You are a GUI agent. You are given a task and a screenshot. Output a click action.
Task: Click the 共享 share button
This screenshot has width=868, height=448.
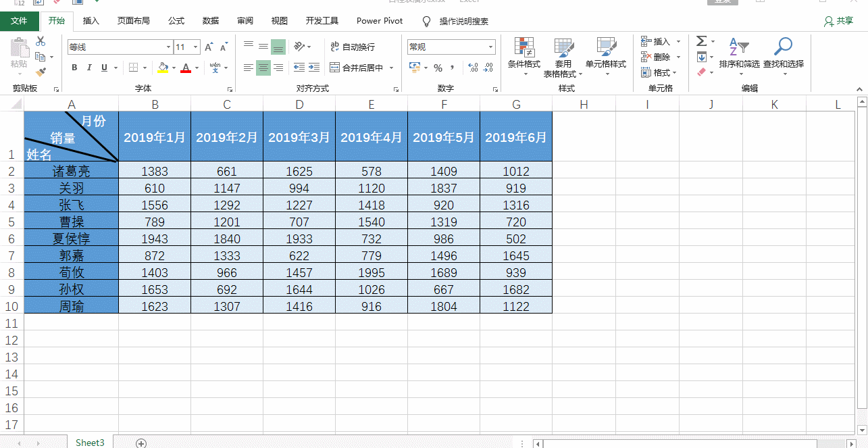838,21
